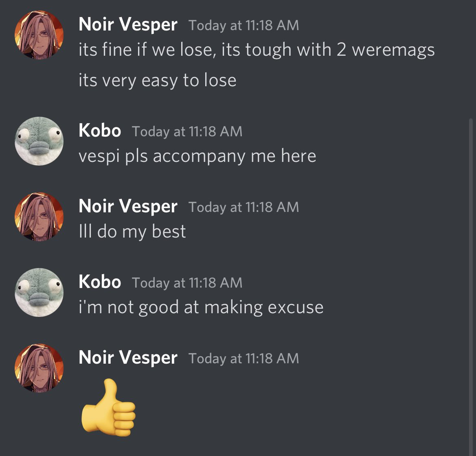Click the large thumbs up emoji
Screen dimensions: 476x456
[108, 408]
